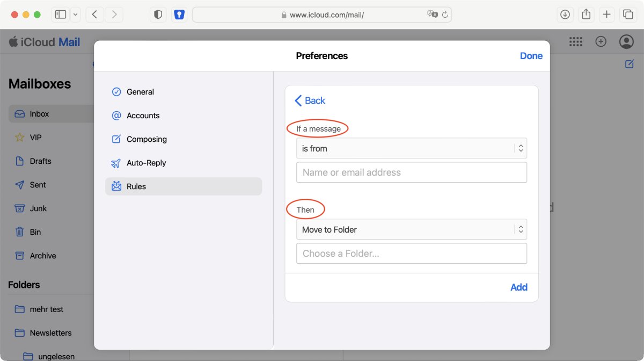Open the Sent paper plane icon
Viewport: 644px width, 361px height.
[20, 184]
